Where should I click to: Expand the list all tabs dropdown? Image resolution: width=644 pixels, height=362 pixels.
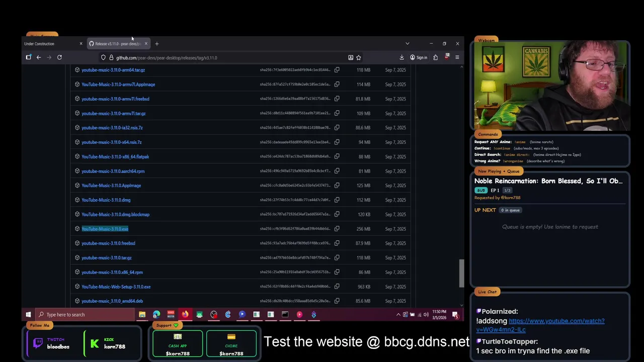click(x=408, y=44)
